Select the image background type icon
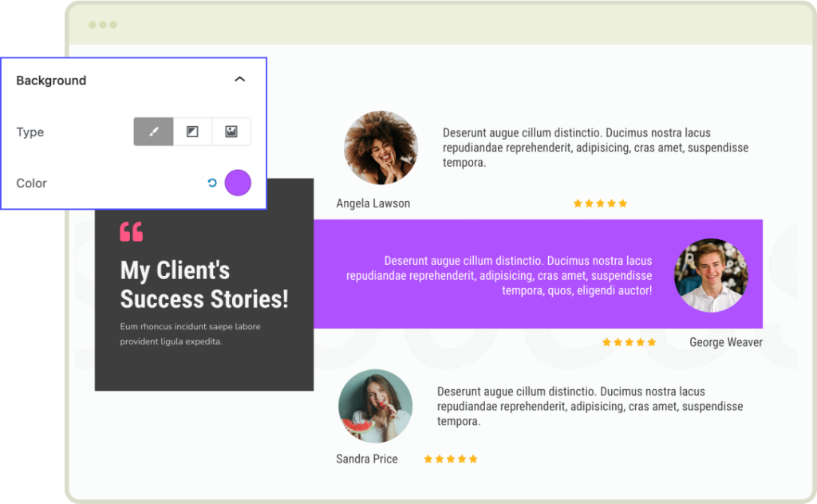The height and width of the screenshot is (504, 817). pyautogui.click(x=231, y=132)
